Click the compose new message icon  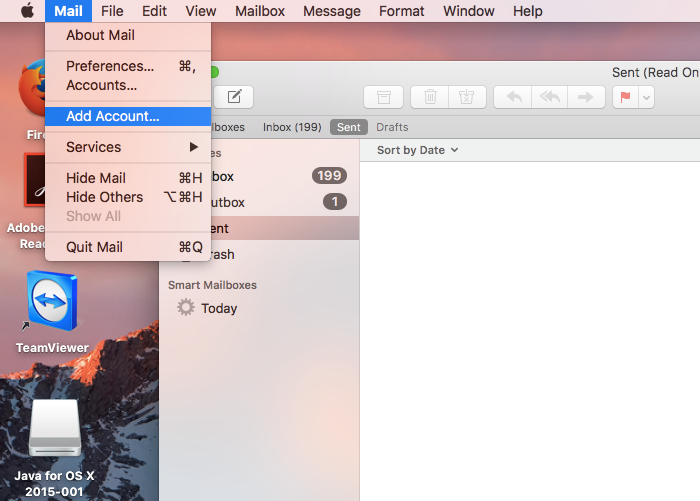pos(234,97)
